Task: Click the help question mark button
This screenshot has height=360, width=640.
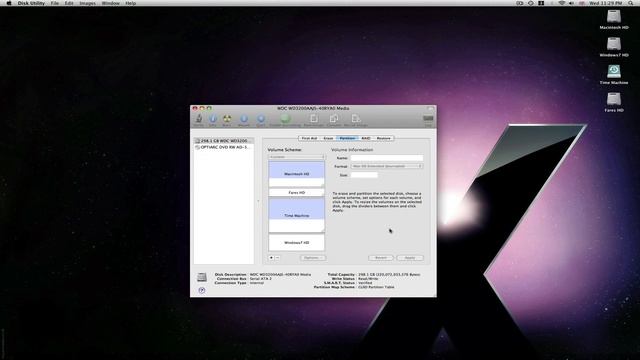Action: (x=202, y=290)
